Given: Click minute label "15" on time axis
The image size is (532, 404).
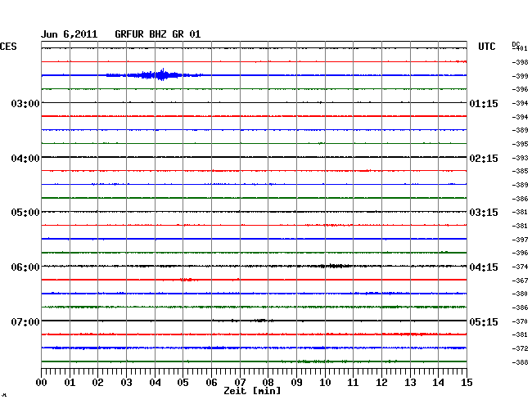Looking at the screenshot, I should [467, 383].
